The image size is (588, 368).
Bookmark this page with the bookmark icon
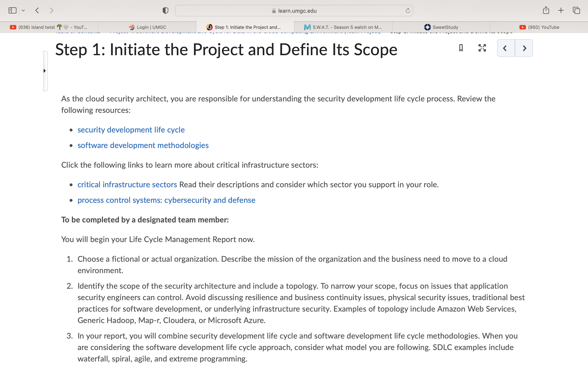pyautogui.click(x=461, y=48)
